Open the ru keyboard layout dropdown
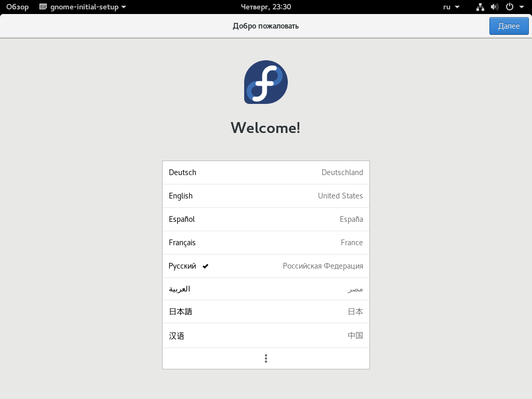 451,7
